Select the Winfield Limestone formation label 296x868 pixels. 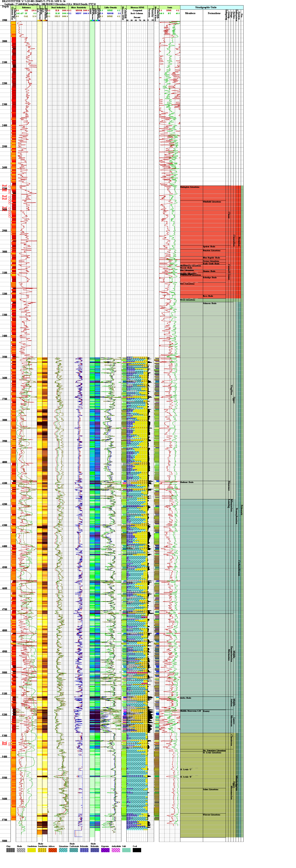click(x=212, y=202)
